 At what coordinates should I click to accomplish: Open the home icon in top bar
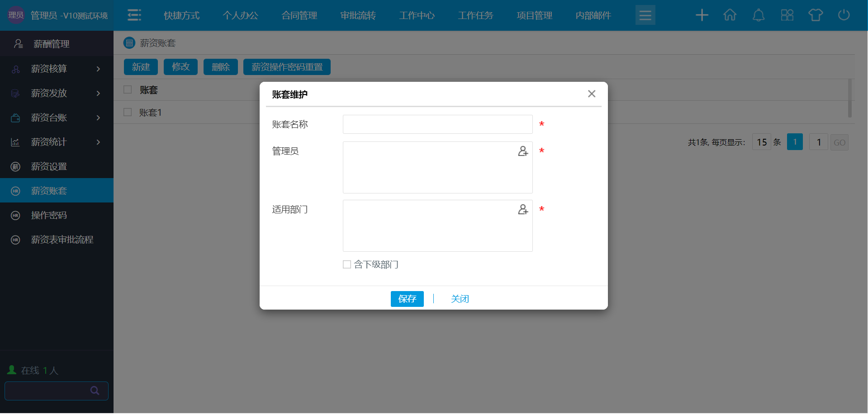tap(730, 15)
